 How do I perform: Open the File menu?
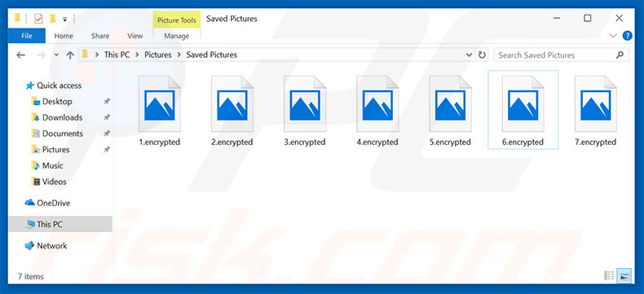point(27,36)
